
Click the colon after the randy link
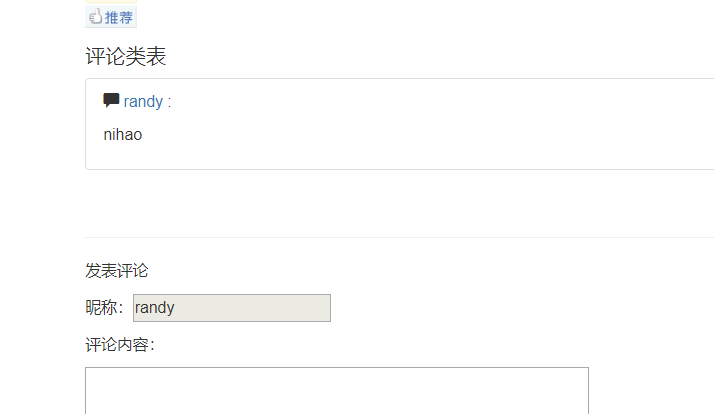click(169, 102)
